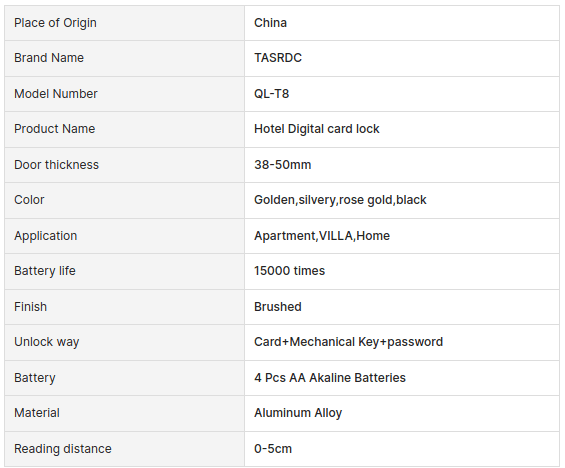Select the Card+Mechanical Key+password value
565x468 pixels.
348,342
